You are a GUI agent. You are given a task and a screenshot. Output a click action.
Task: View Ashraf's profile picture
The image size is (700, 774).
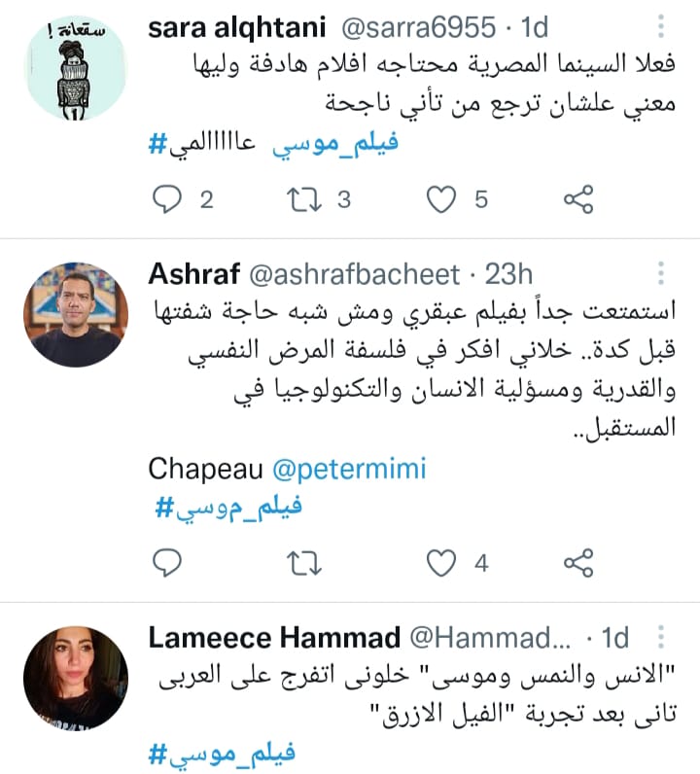(76, 314)
